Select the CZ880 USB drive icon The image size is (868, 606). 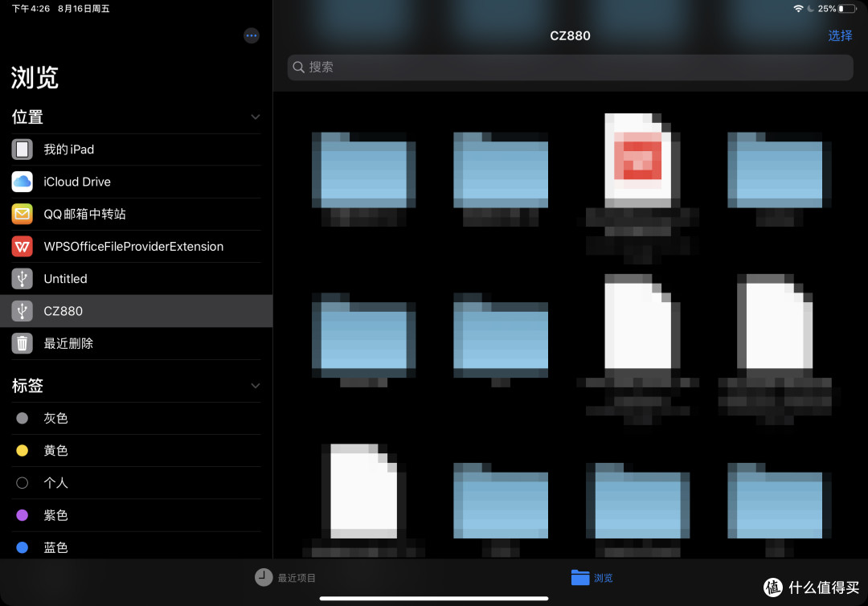coord(23,311)
